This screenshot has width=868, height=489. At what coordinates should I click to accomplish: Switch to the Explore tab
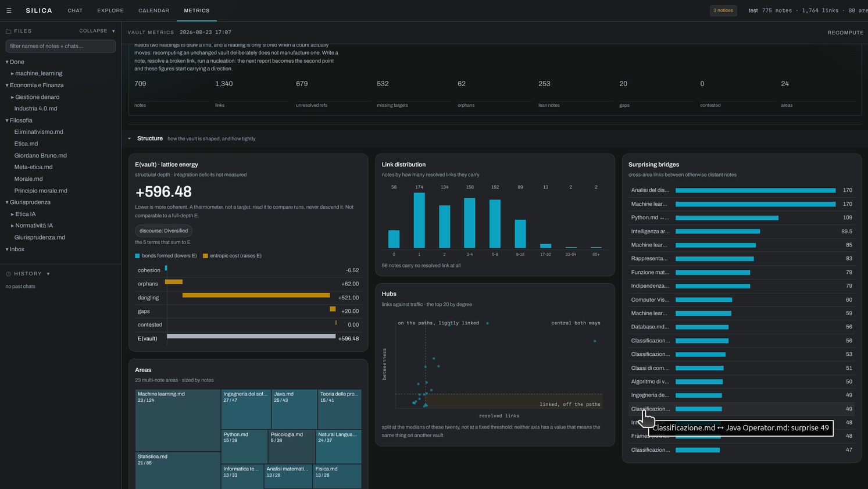110,10
